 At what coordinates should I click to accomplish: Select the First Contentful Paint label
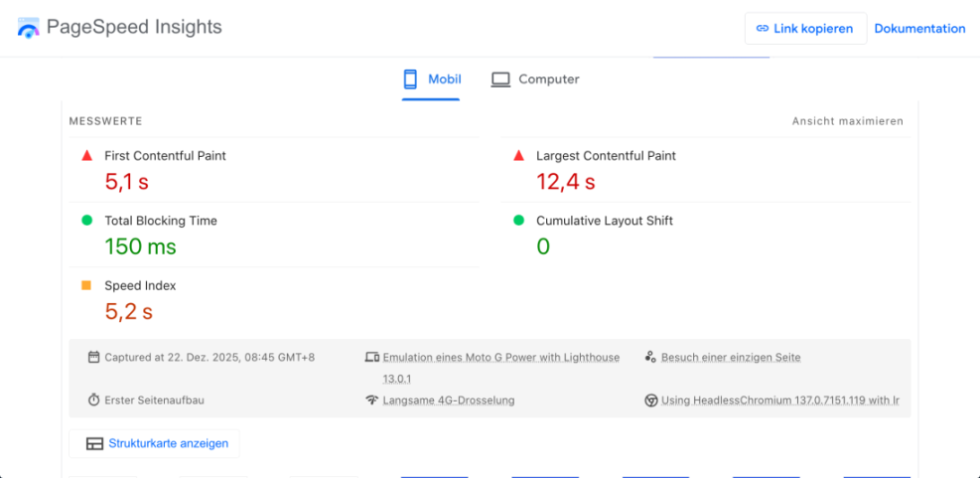coord(165,156)
